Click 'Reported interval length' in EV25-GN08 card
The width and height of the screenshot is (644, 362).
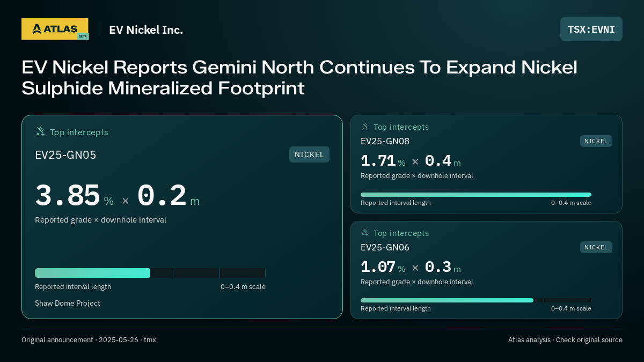point(396,203)
